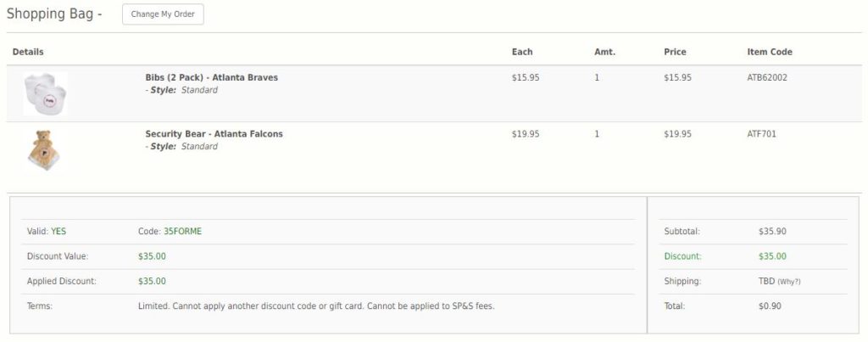The width and height of the screenshot is (868, 342).
Task: Select the Bibs (2 Pack) - Atlanta Braves title
Action: pyautogui.click(x=211, y=77)
